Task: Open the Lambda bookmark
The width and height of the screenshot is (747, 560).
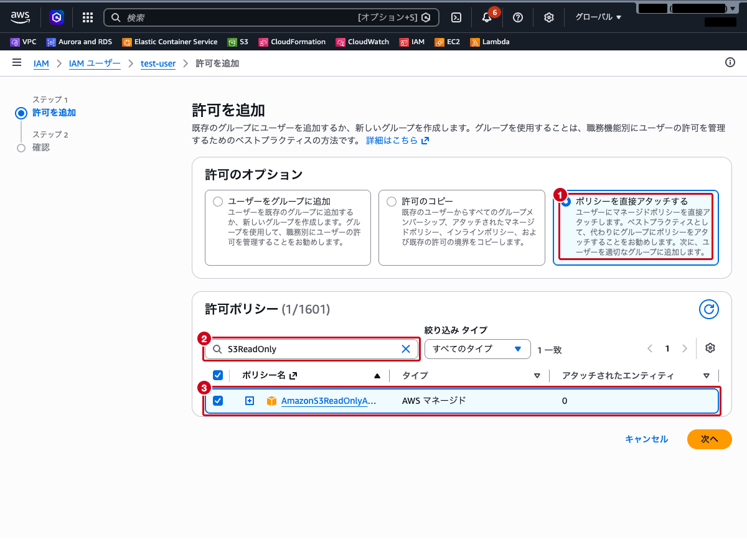Action: click(x=490, y=42)
